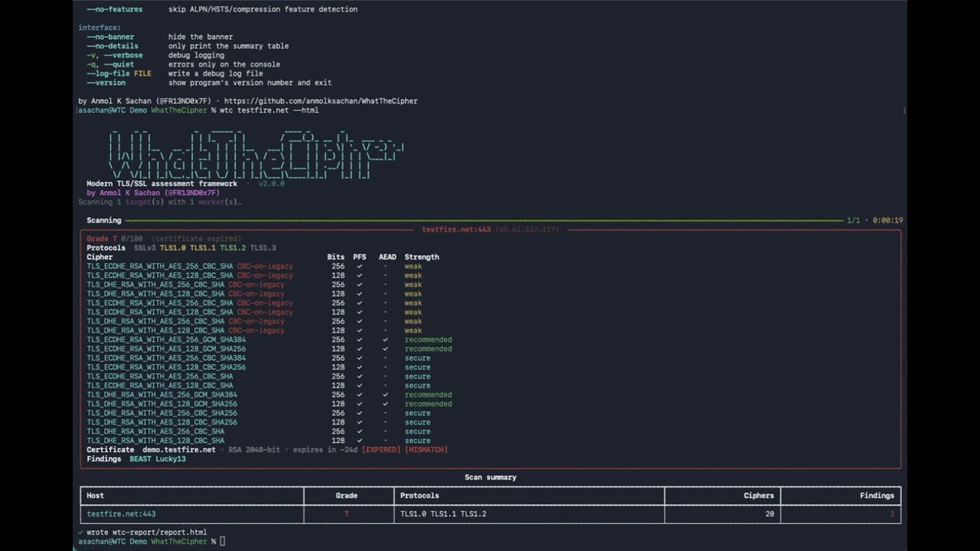Click PFS checkmark on TLS_ECDHE_RSA_WITH_AES_256_CBC_SHA384 row

tap(360, 358)
